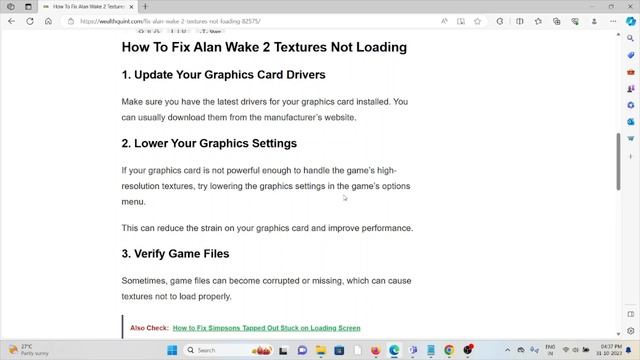This screenshot has height=360, width=640.
Task: Open workspaces icon in the title bar
Action: pos(11,7)
